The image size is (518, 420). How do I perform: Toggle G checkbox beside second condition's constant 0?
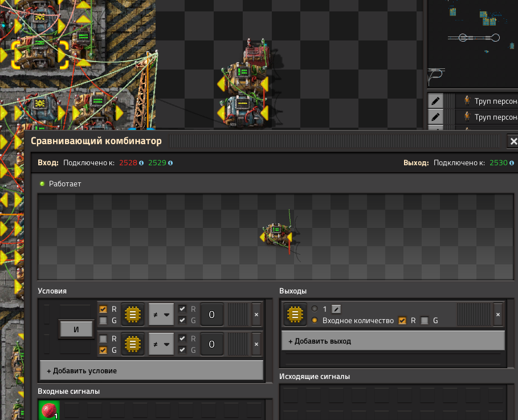click(182, 349)
